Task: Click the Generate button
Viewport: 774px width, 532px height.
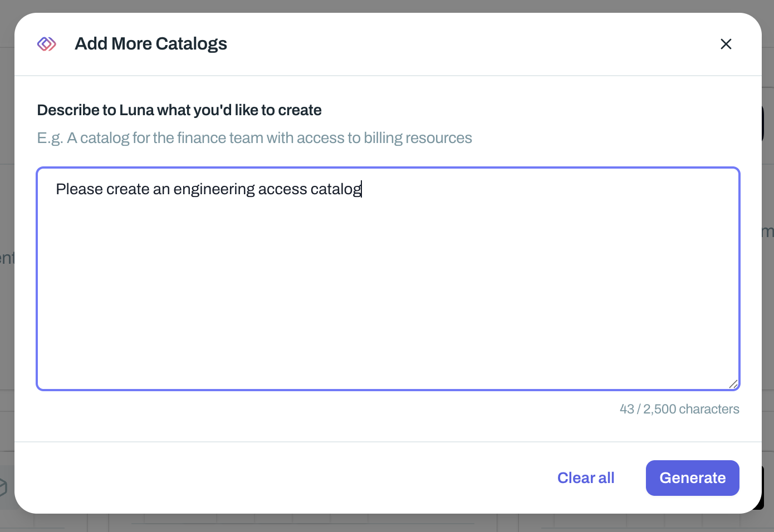Action: click(x=692, y=478)
